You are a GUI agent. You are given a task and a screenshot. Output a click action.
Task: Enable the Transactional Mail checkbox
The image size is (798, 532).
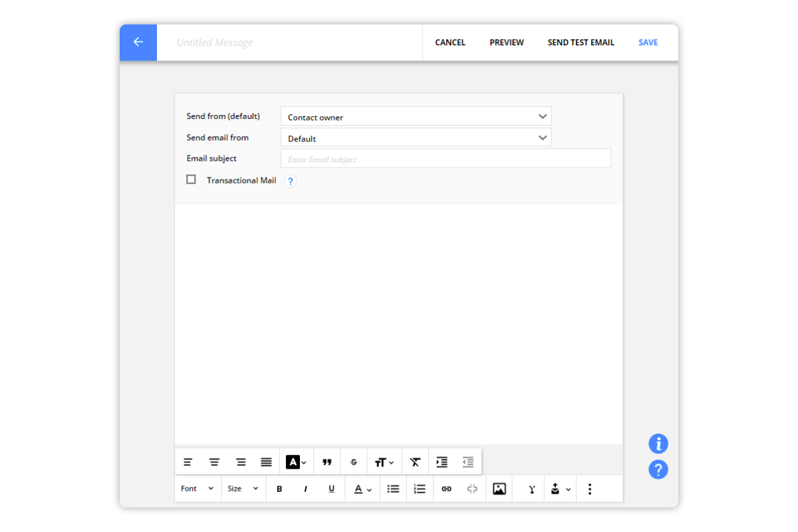[192, 180]
